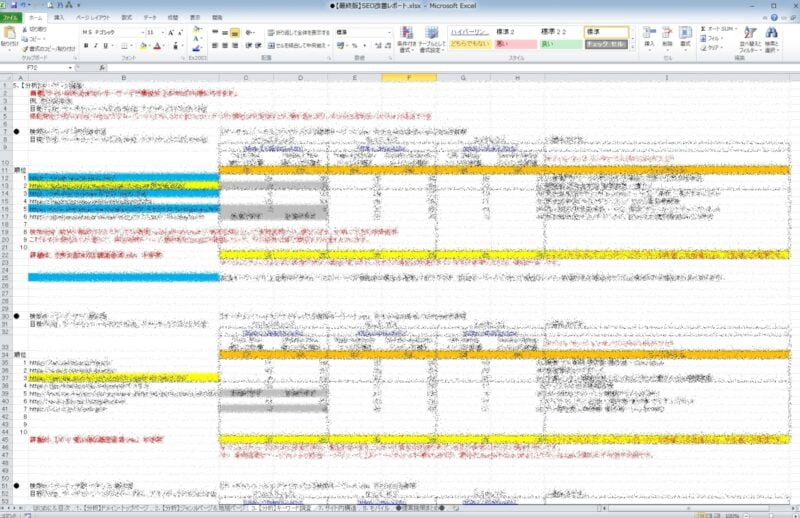The image size is (800, 518).
Task: Open the font name dropdown (MS Pゴシック)
Action: pyautogui.click(x=143, y=32)
